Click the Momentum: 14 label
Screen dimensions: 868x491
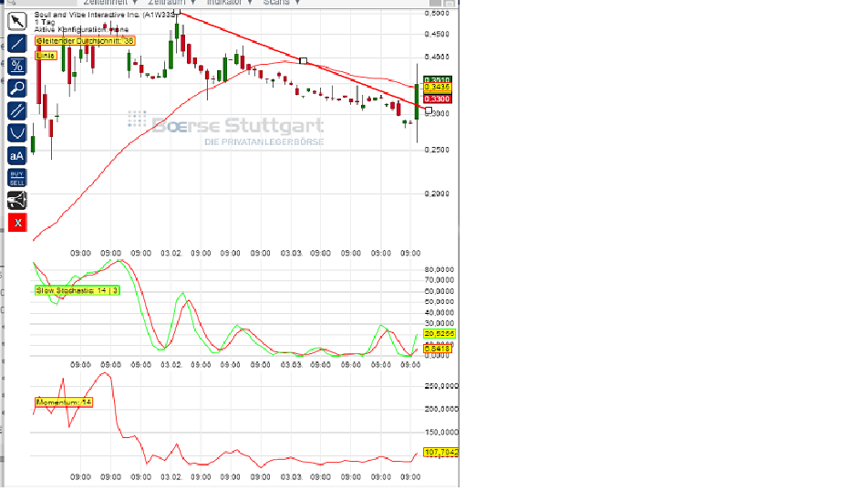(63, 402)
